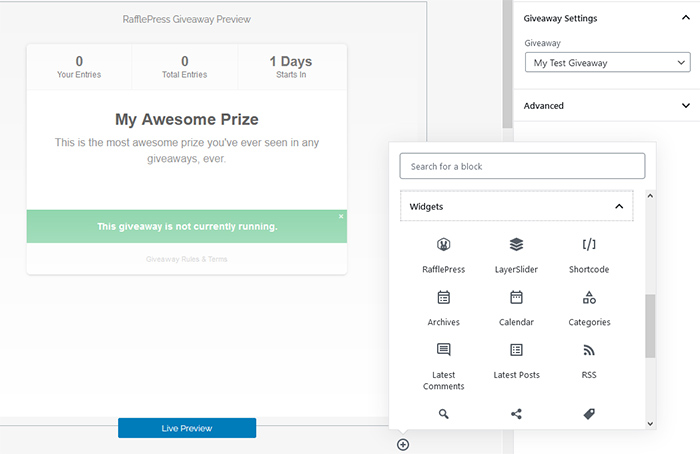This screenshot has width=700, height=454.
Task: Dismiss the giveaway not running notice
Action: click(341, 217)
